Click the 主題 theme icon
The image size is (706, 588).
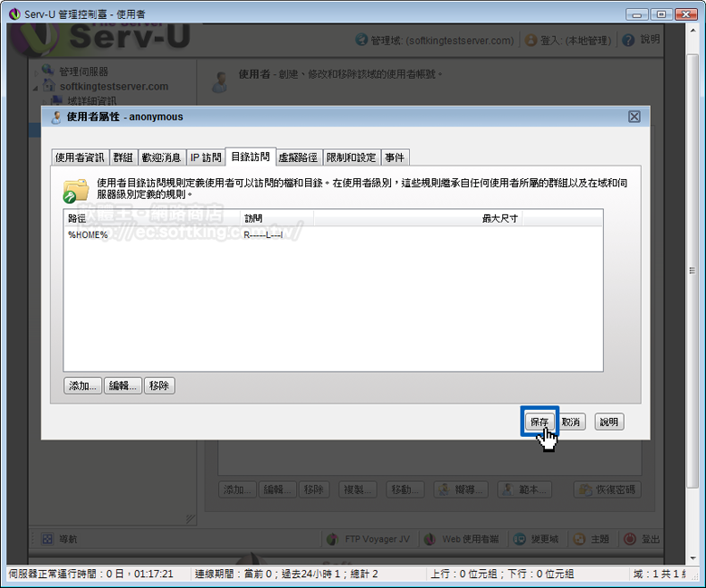pos(578,539)
